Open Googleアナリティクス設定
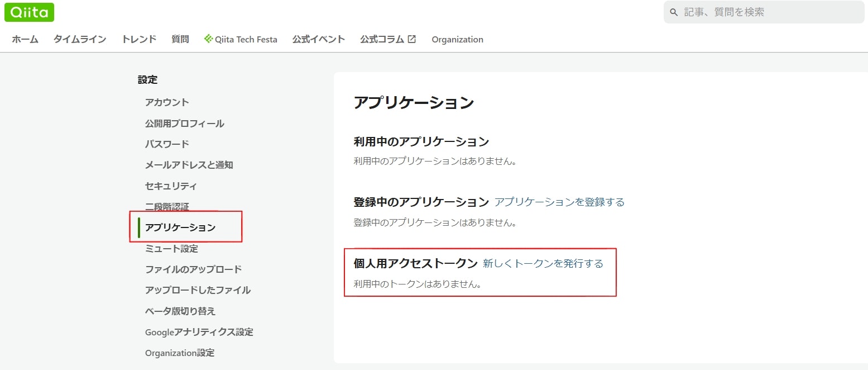 click(x=199, y=332)
